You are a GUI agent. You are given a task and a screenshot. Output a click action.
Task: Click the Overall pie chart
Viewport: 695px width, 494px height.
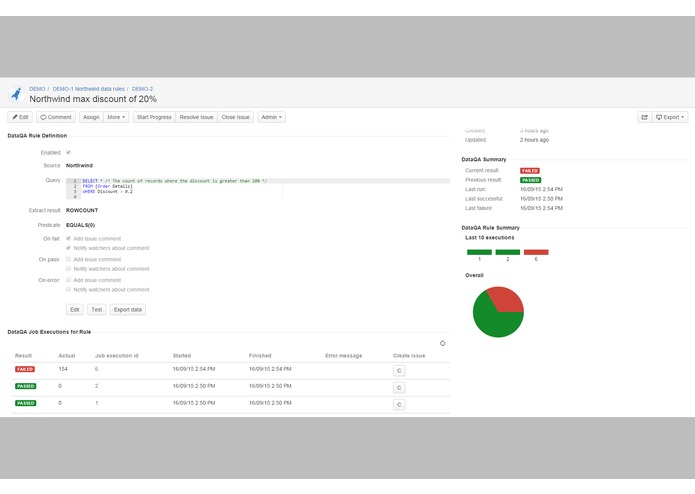pos(498,312)
